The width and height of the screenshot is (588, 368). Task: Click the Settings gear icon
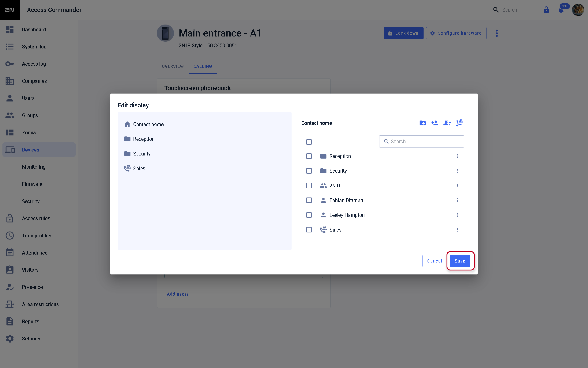click(x=10, y=339)
